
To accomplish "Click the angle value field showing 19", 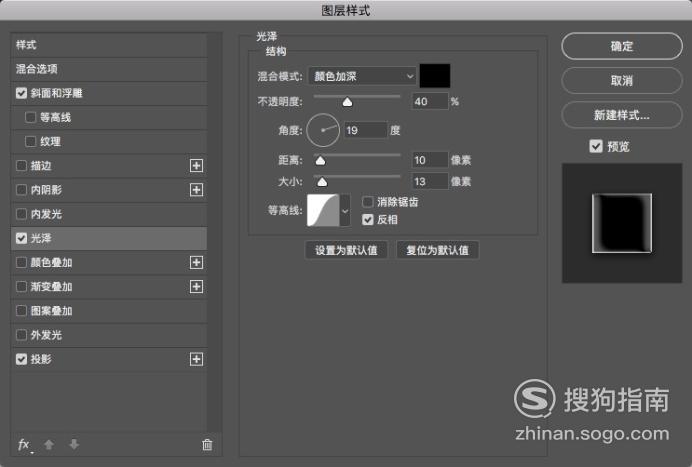I will (x=366, y=130).
